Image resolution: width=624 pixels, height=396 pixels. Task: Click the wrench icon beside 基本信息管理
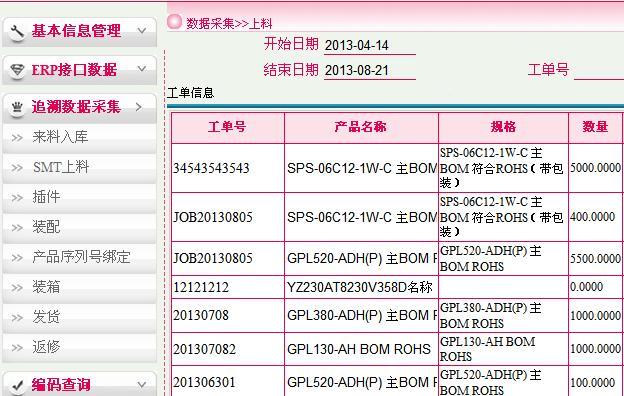[x=17, y=32]
